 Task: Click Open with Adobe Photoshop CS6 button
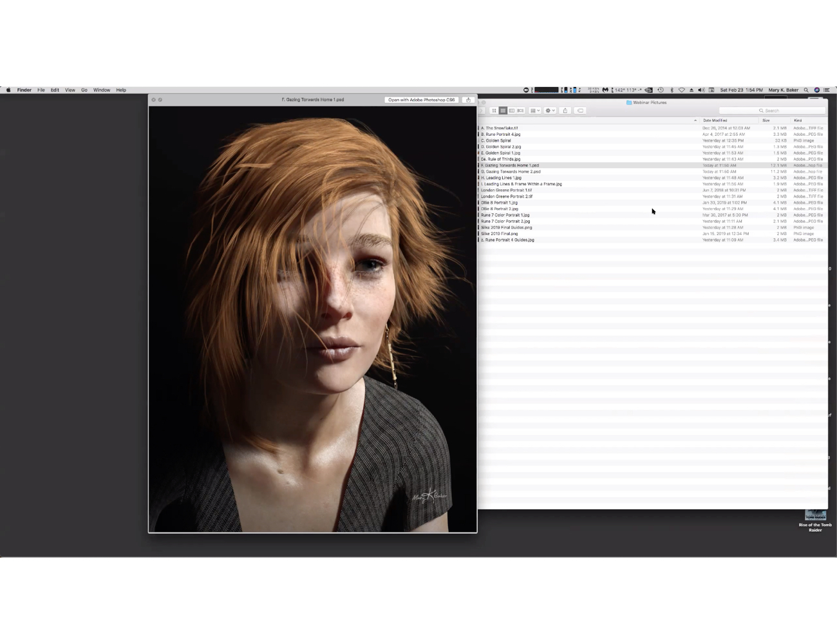[422, 100]
